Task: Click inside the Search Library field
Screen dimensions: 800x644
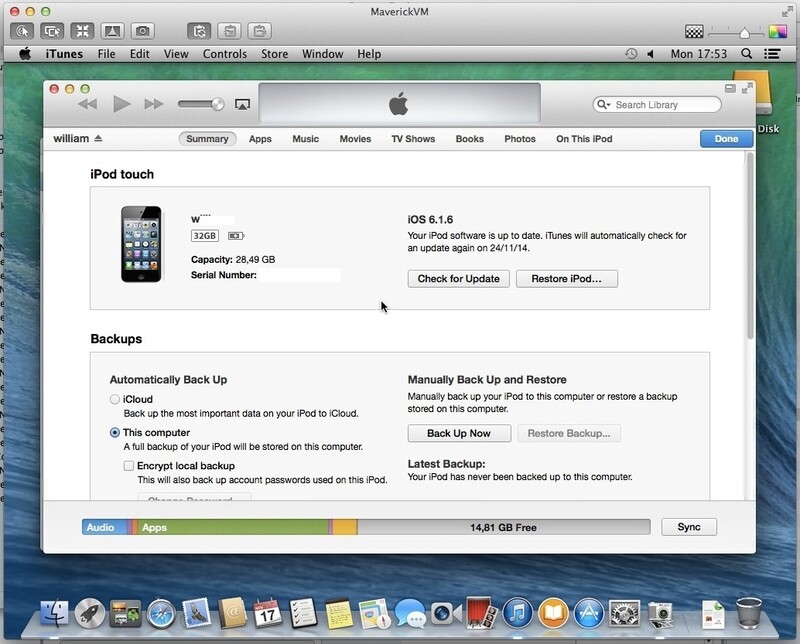Action: point(655,104)
